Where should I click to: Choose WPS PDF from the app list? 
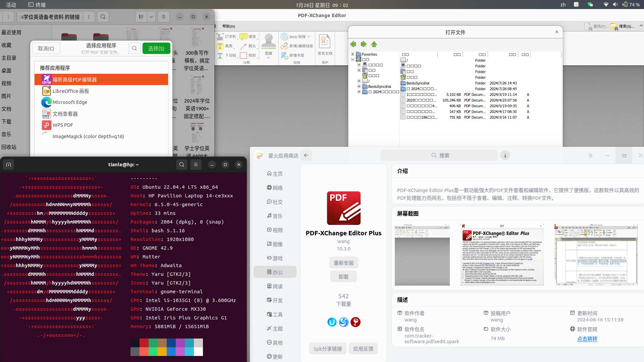(x=101, y=125)
